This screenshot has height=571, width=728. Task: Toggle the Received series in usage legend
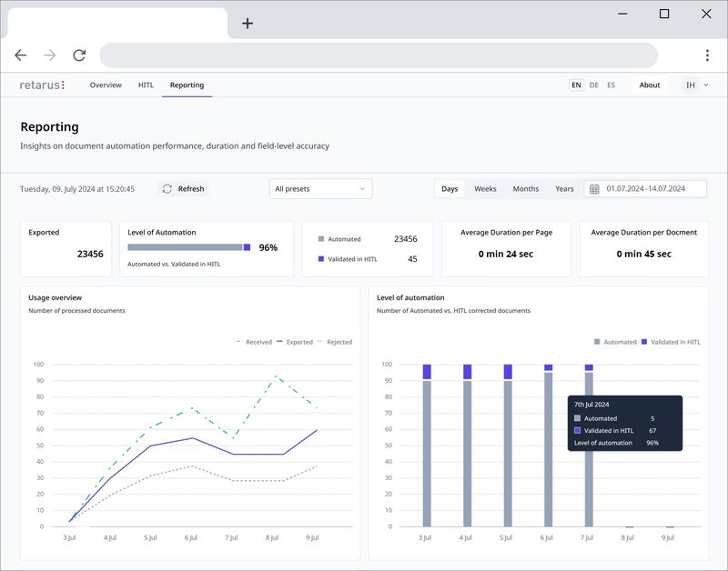coord(254,342)
